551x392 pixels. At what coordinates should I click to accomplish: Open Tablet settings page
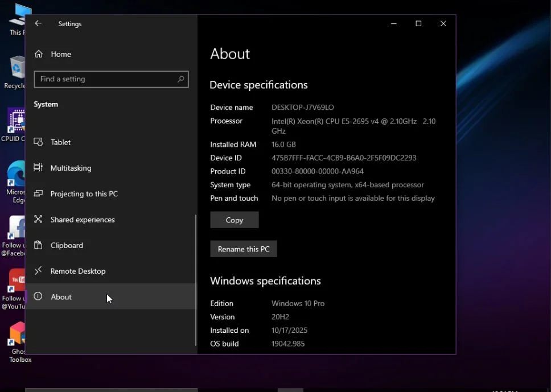110,142
